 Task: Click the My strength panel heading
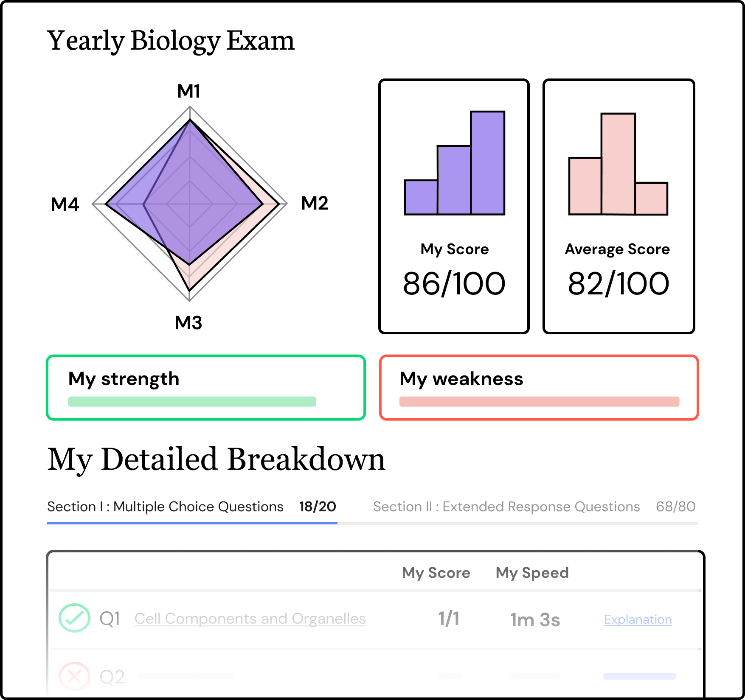coord(124,378)
